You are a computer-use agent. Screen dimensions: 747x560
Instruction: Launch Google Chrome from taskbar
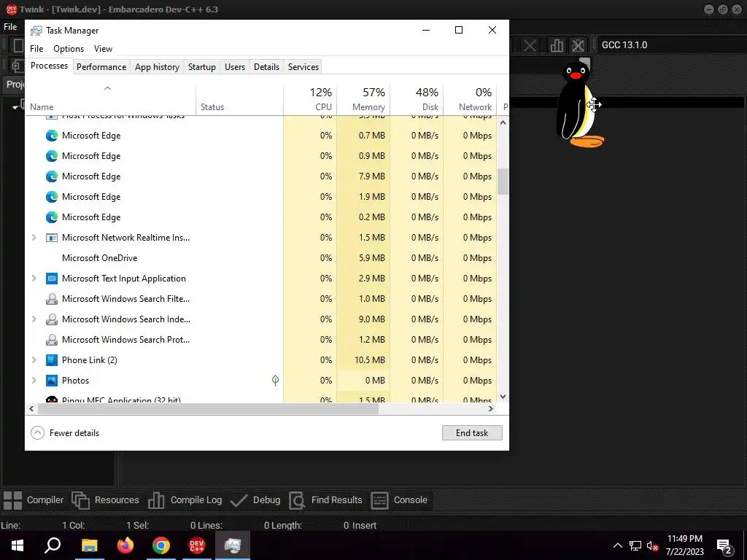coord(161,545)
